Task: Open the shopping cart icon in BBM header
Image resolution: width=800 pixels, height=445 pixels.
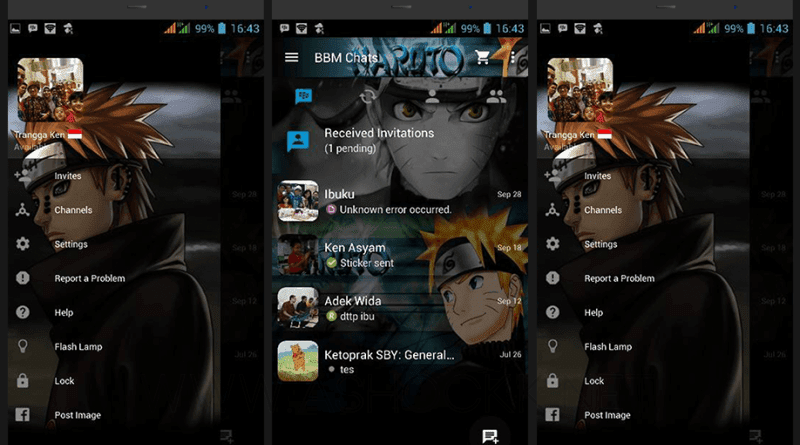Action: [x=482, y=57]
